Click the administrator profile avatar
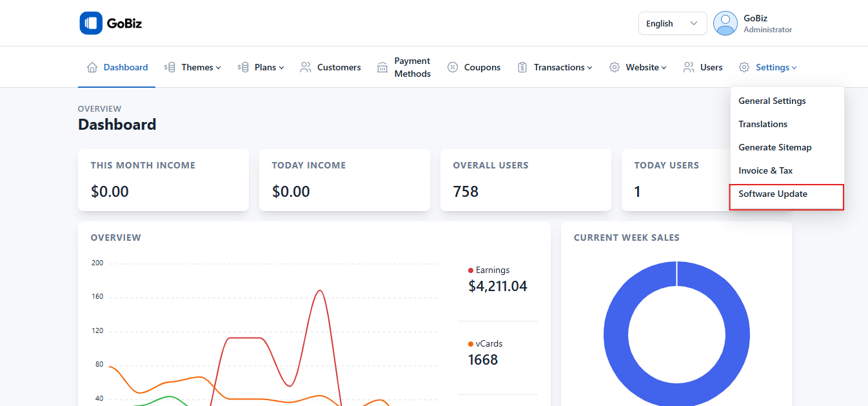The width and height of the screenshot is (868, 406). (725, 23)
